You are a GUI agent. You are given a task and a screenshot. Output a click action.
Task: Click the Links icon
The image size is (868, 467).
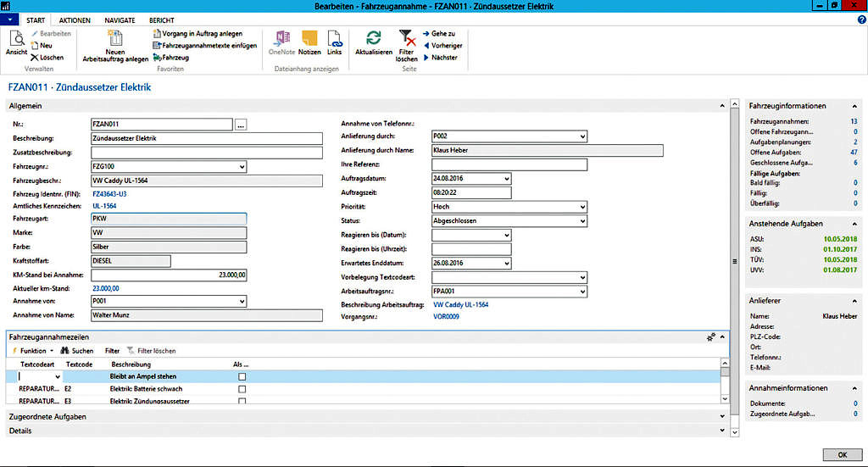[335, 39]
